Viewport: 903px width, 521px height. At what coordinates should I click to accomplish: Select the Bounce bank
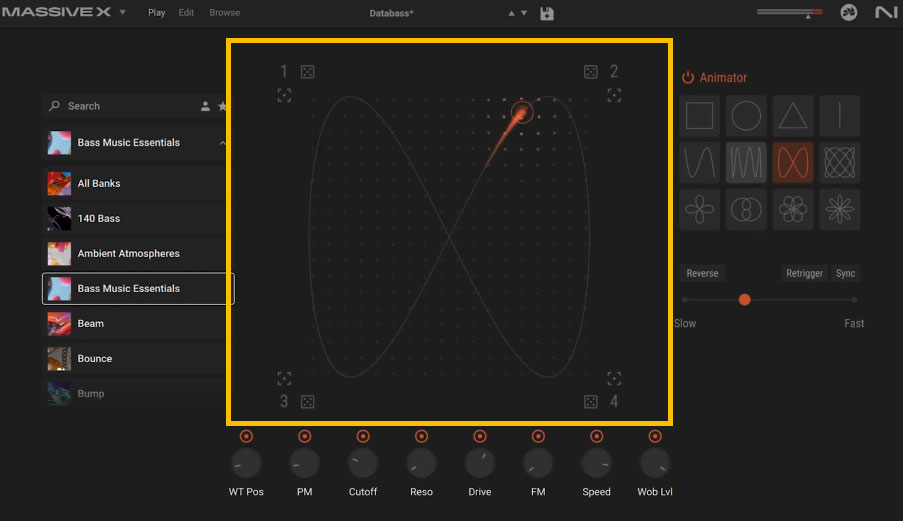(136, 359)
